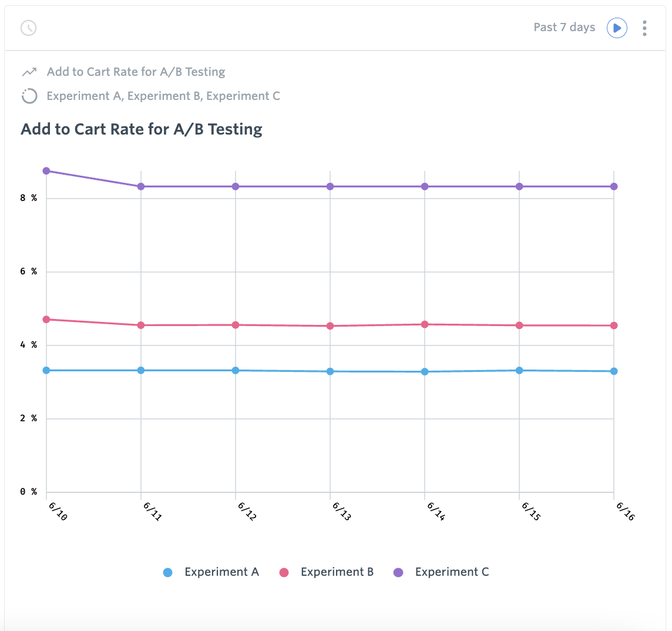Click the 6/12 x-axis date label
The width and height of the screenshot is (672, 631).
(x=247, y=511)
